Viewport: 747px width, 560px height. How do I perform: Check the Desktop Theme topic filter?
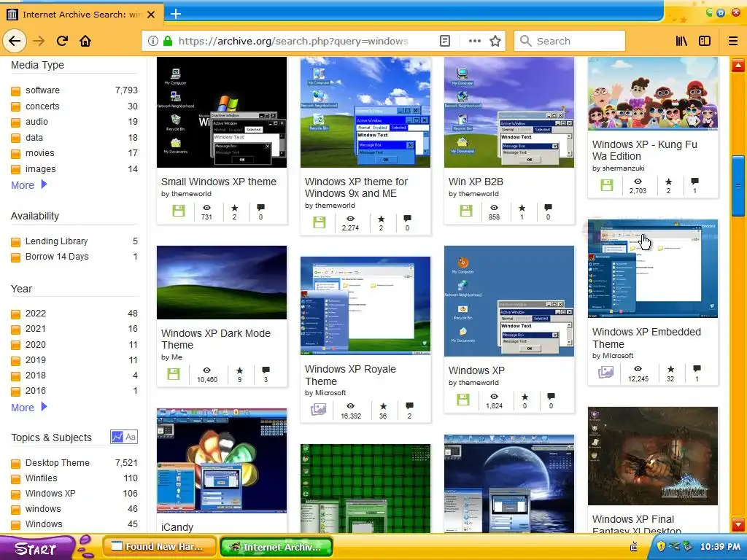16,463
